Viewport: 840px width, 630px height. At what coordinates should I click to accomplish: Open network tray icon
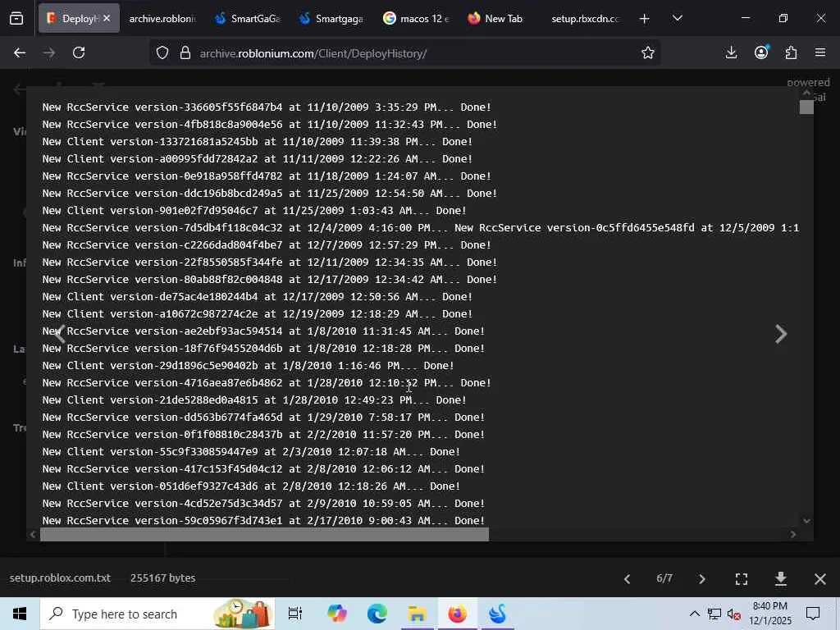[714, 614]
